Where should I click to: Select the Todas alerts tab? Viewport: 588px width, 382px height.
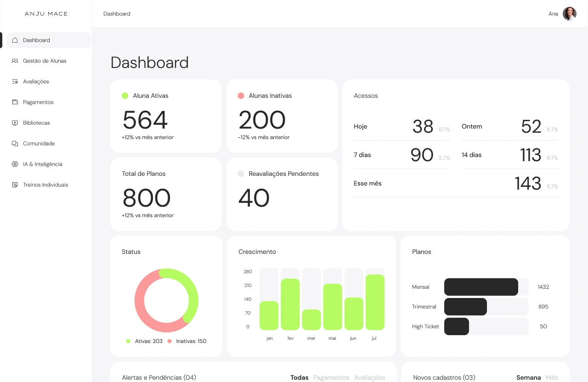(x=299, y=377)
